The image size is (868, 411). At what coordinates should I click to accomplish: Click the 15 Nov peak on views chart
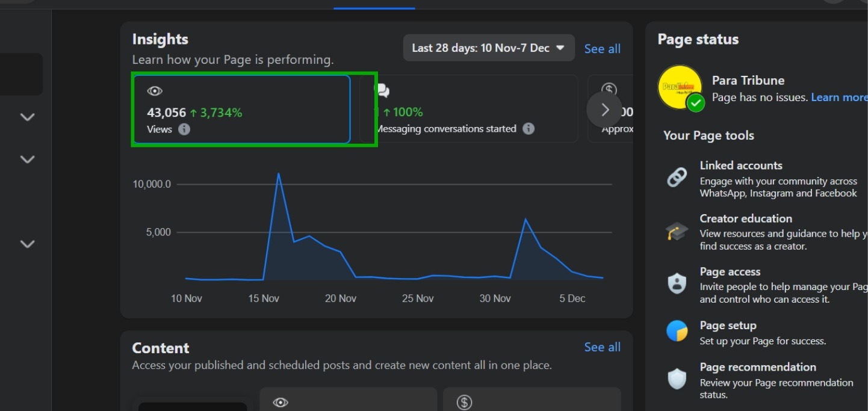278,173
